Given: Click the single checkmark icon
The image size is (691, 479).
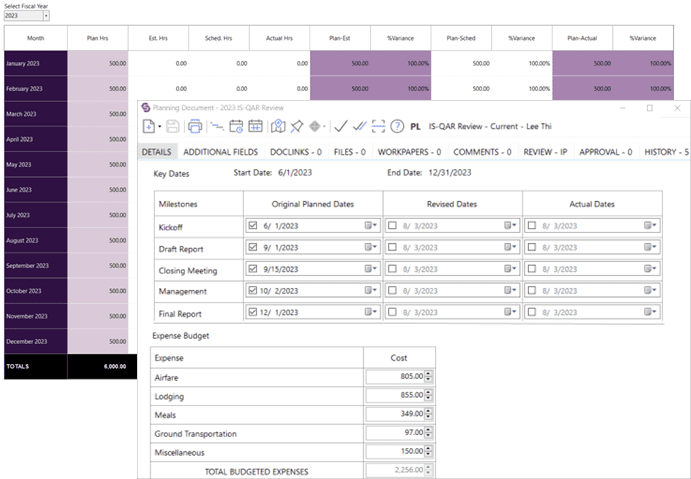Looking at the screenshot, I should pos(341,126).
